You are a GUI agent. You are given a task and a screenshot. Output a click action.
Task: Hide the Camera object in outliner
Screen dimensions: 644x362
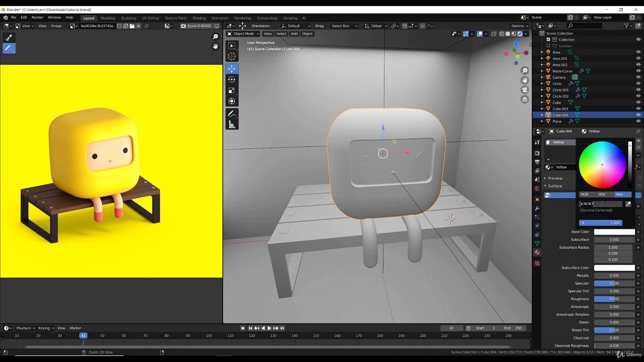tap(638, 77)
